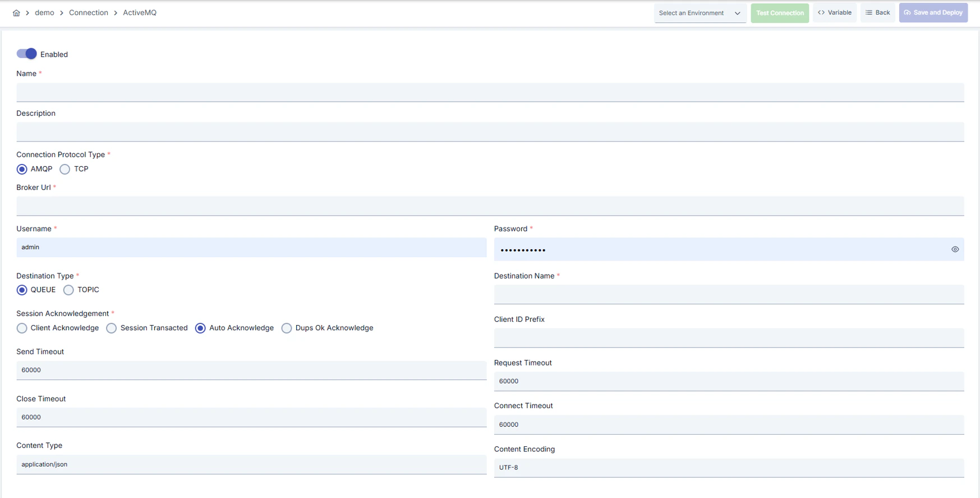Focus the Destination Name field

pyautogui.click(x=729, y=294)
